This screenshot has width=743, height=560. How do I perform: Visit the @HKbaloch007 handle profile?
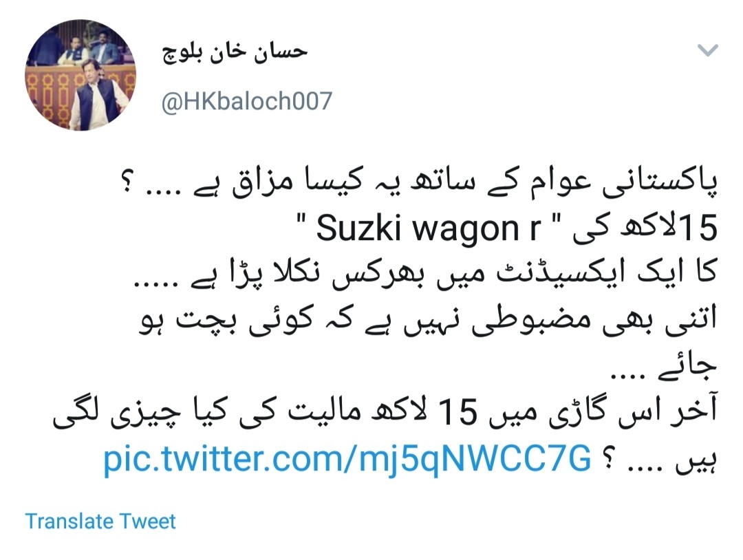pyautogui.click(x=246, y=101)
